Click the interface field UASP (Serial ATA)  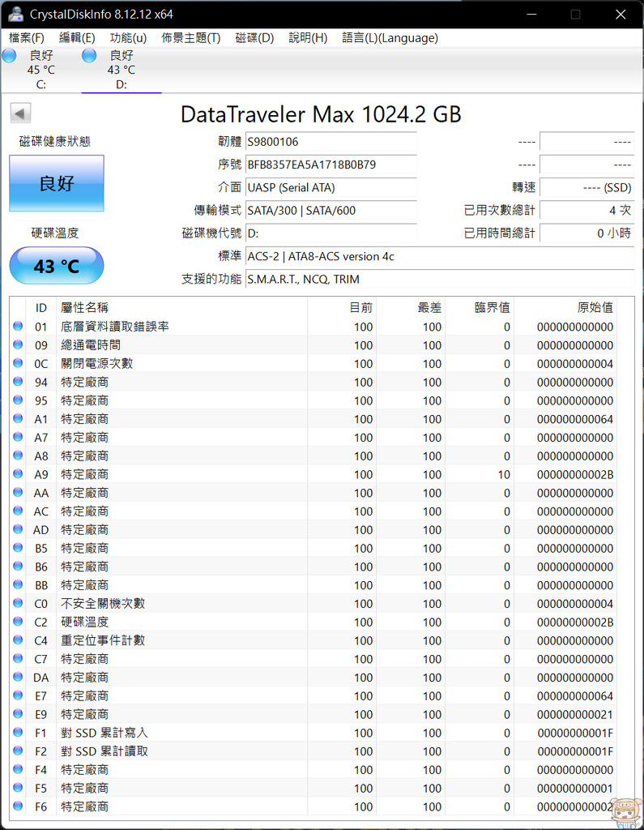(331, 187)
